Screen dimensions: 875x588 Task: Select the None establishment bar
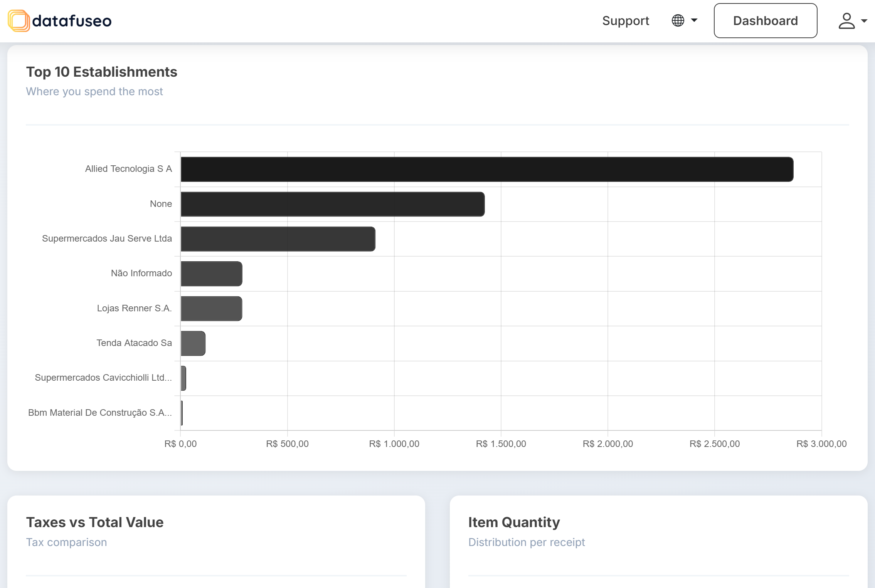click(332, 204)
